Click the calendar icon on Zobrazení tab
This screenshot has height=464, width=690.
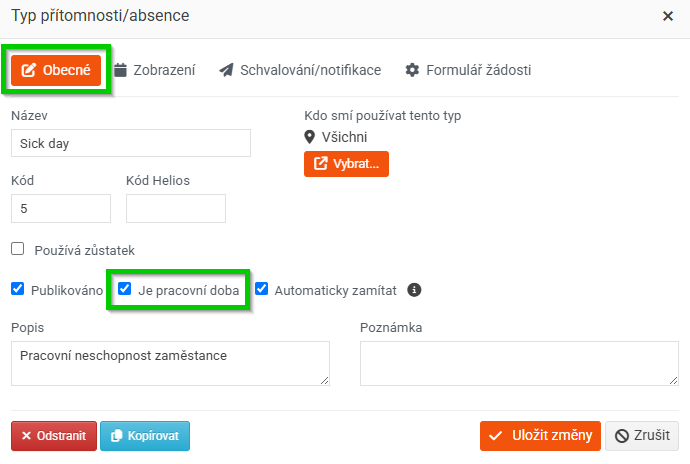[x=121, y=70]
